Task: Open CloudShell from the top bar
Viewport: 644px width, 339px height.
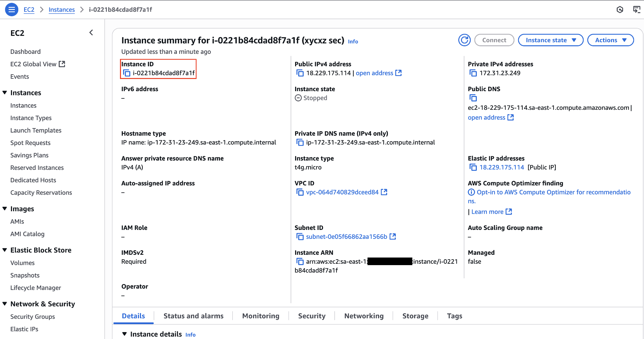Action: 636,10
